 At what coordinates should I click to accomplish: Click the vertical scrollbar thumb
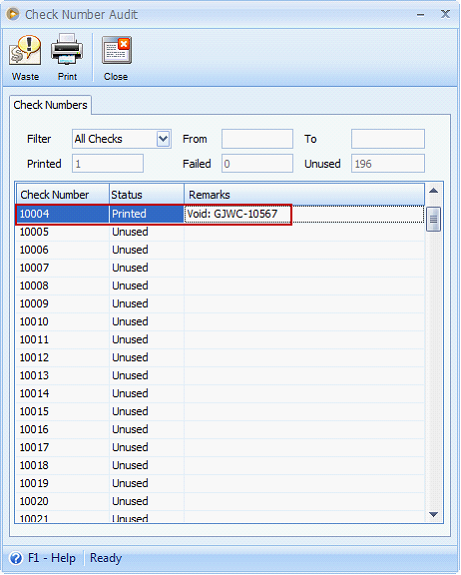(x=433, y=219)
